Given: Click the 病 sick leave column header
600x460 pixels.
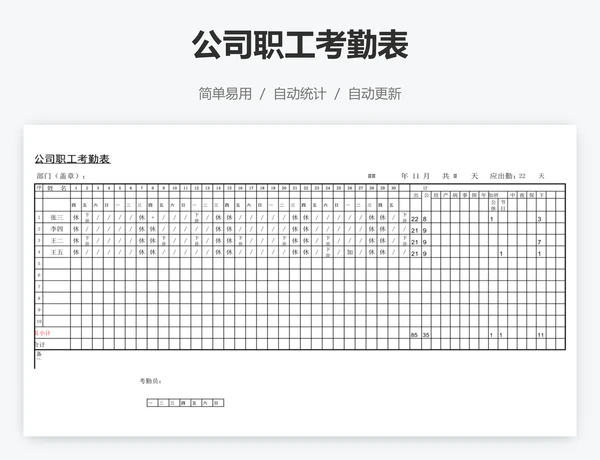Looking at the screenshot, I should point(455,195).
